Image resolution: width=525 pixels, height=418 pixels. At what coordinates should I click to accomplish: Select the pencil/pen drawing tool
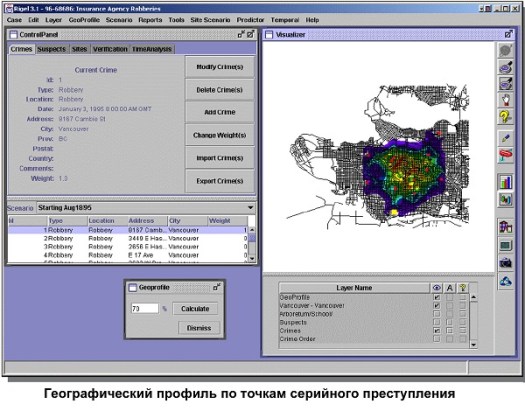(506, 138)
